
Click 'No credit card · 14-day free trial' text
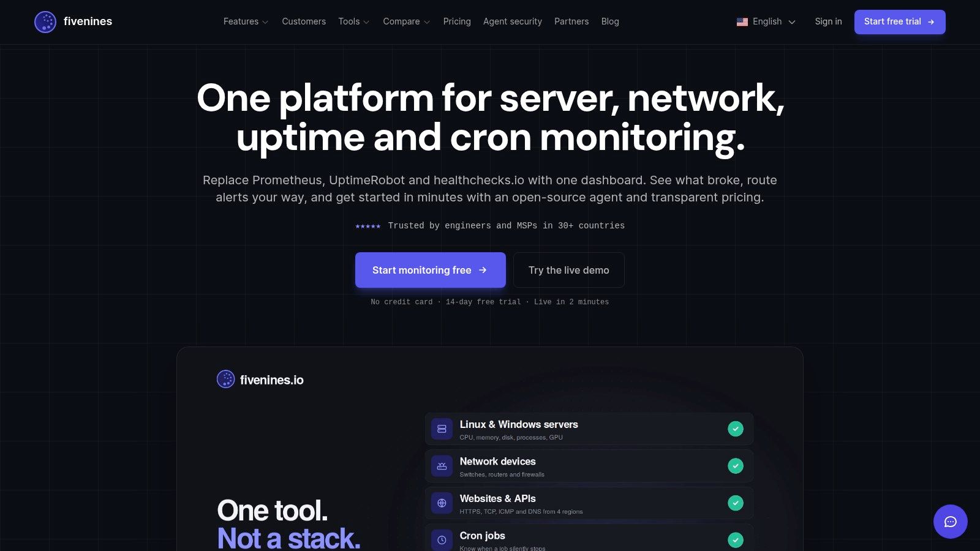(446, 302)
